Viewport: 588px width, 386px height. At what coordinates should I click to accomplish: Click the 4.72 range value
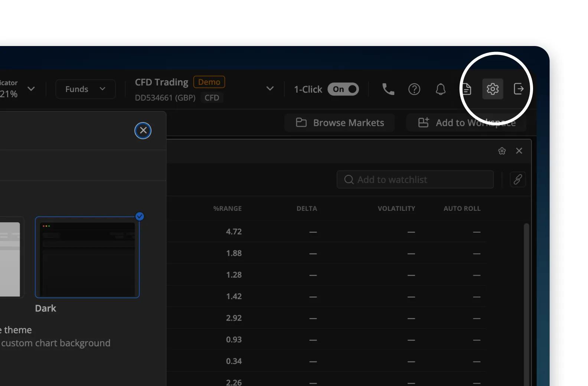click(x=234, y=232)
